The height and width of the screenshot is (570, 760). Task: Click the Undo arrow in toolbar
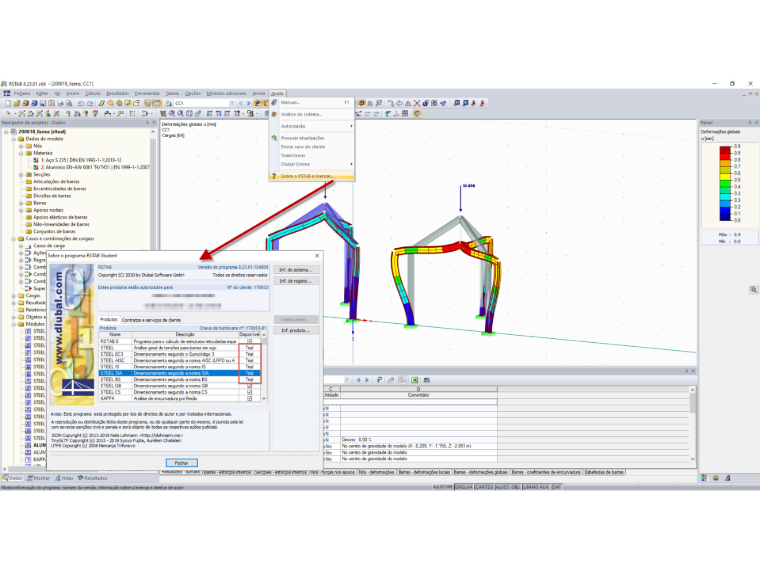click(x=80, y=103)
